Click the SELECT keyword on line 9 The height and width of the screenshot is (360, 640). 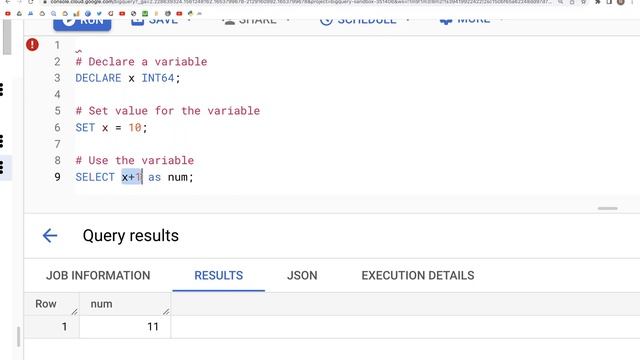(x=95, y=177)
